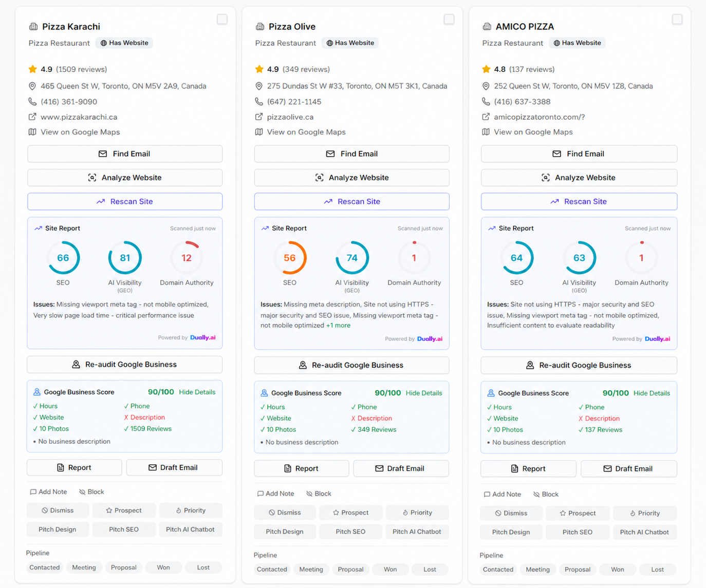
Task: View AMICO PIZZA on Google Maps
Action: coord(533,132)
